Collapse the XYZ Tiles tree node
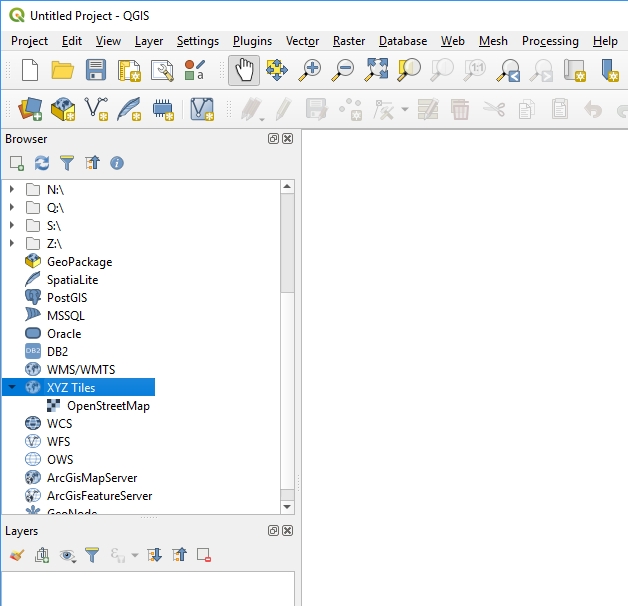The height and width of the screenshot is (606, 628). click(x=11, y=387)
